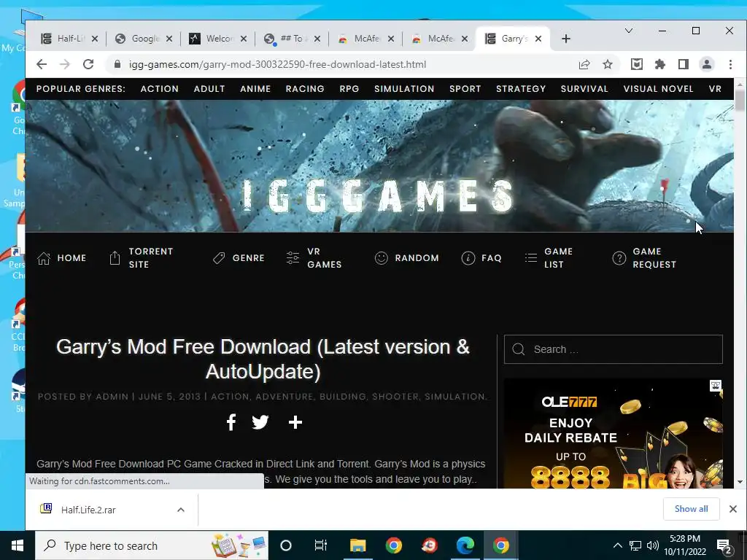Close the downloads bar
This screenshot has height=560, width=747.
[732, 509]
